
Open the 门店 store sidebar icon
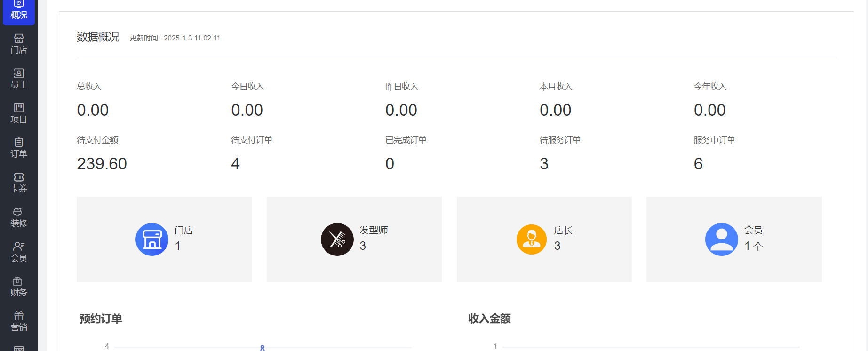point(19,44)
